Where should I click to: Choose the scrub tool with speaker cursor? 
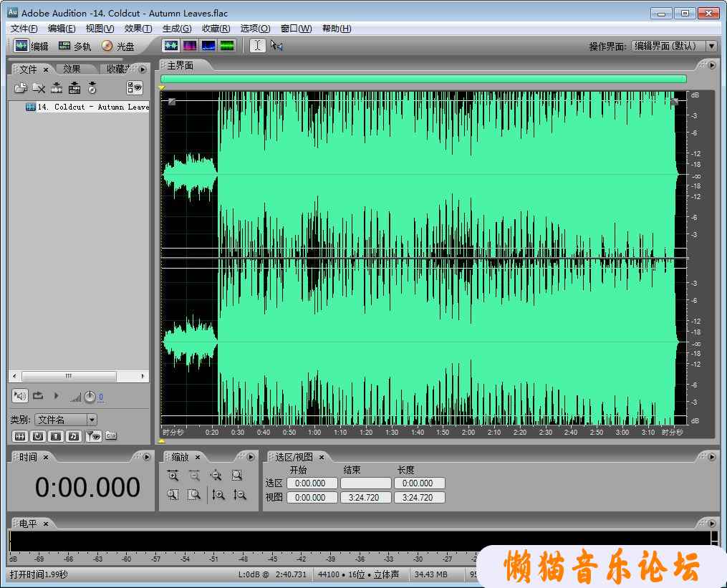click(x=276, y=45)
